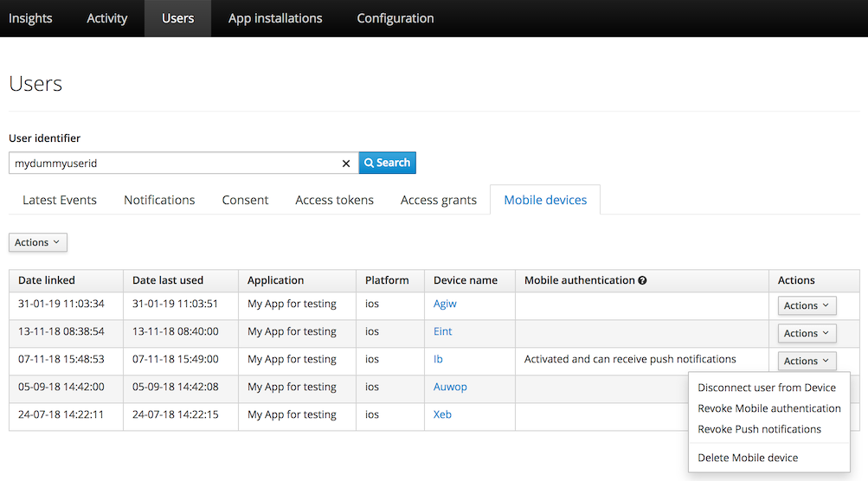Click date last used 24-07-18 14:22:15

176,414
